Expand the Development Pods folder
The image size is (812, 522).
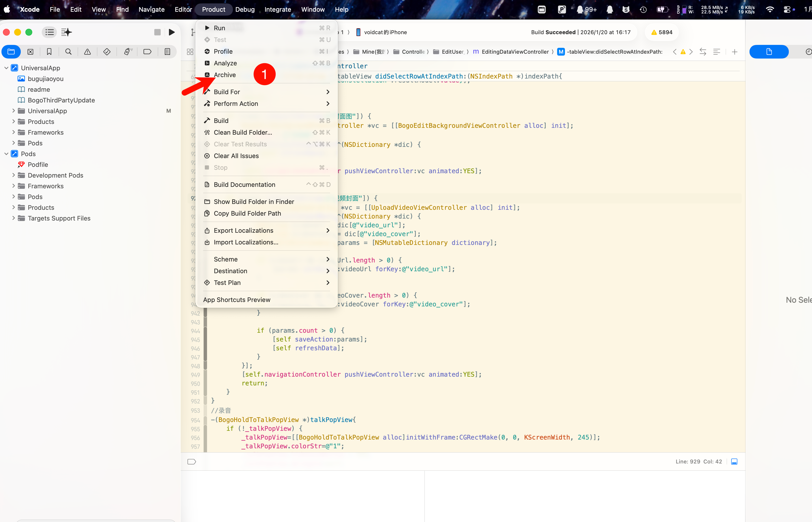[x=14, y=175]
